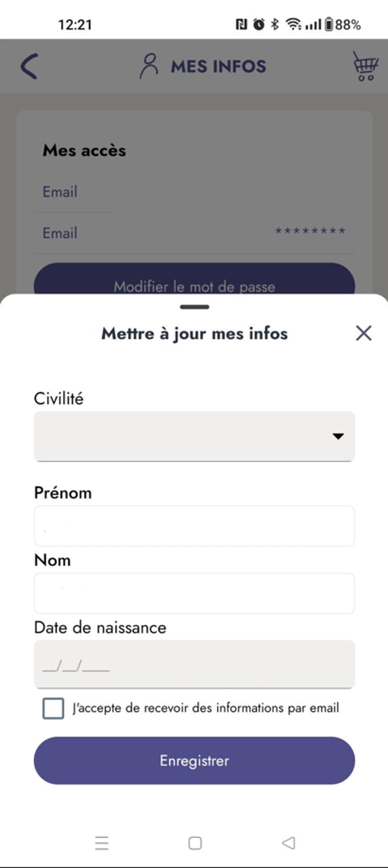Tap Android back triangle navigation icon
388x868 pixels.
click(x=289, y=843)
